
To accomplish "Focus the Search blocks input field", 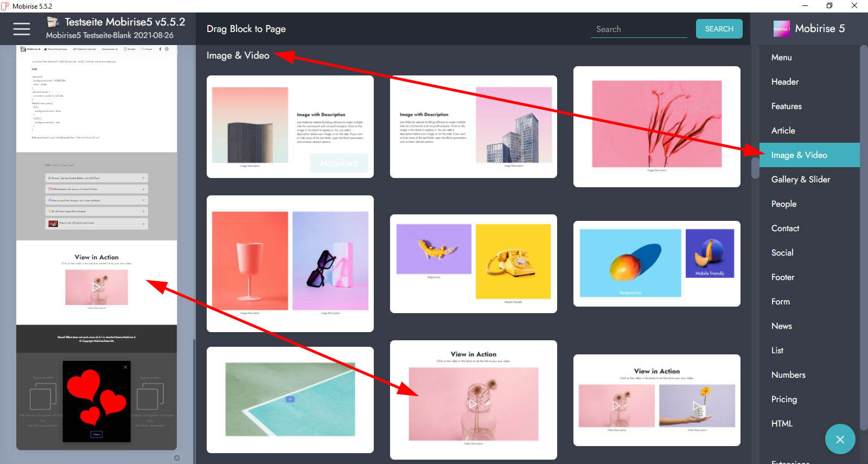I will 639,29.
